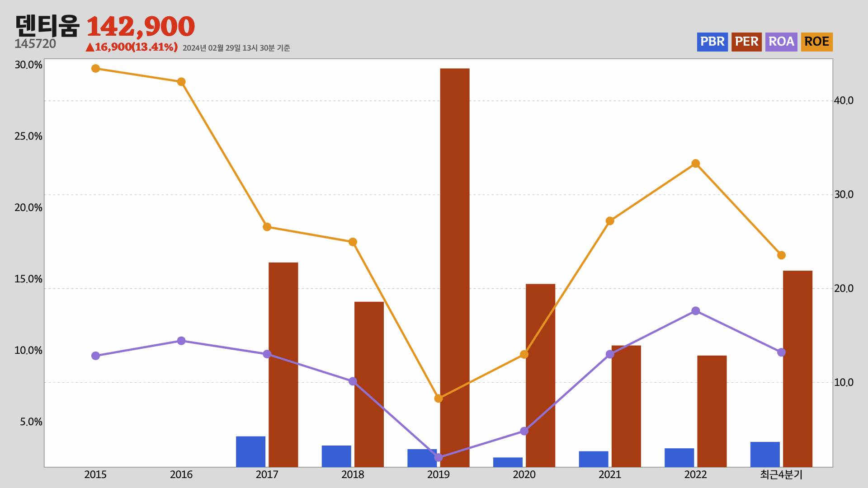
Task: Select the 2020 PER bar
Action: (x=540, y=375)
